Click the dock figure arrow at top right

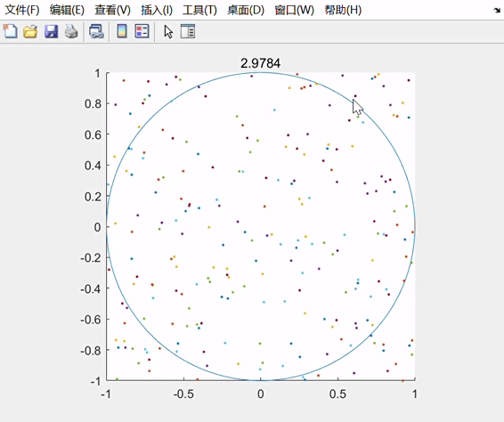(x=497, y=11)
